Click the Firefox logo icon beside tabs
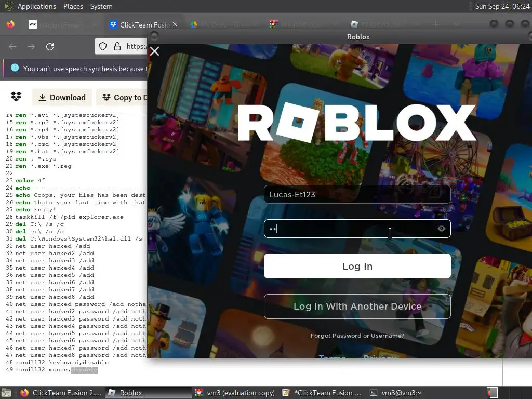Image resolution: width=532 pixels, height=399 pixels. (10, 24)
